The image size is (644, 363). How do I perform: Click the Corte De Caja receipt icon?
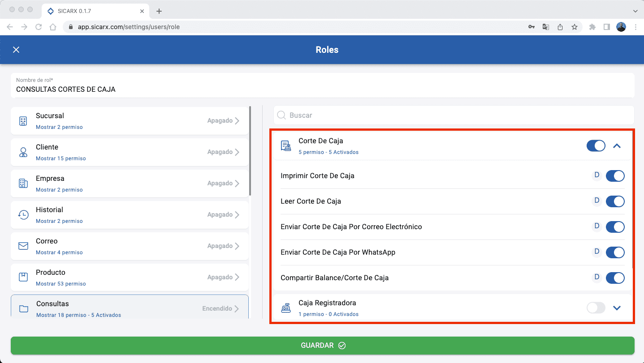pyautogui.click(x=285, y=146)
